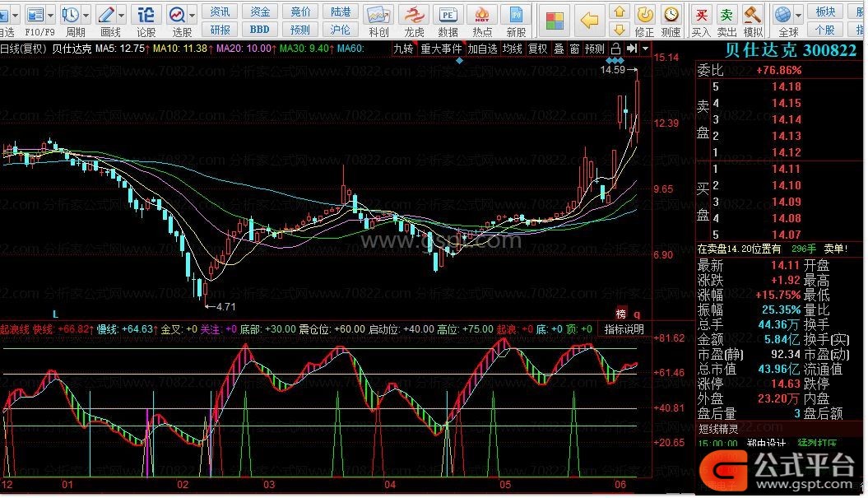Toggle 预测 forecast on the chart header
Image resolution: width=868 pixels, height=498 pixels.
click(x=595, y=49)
